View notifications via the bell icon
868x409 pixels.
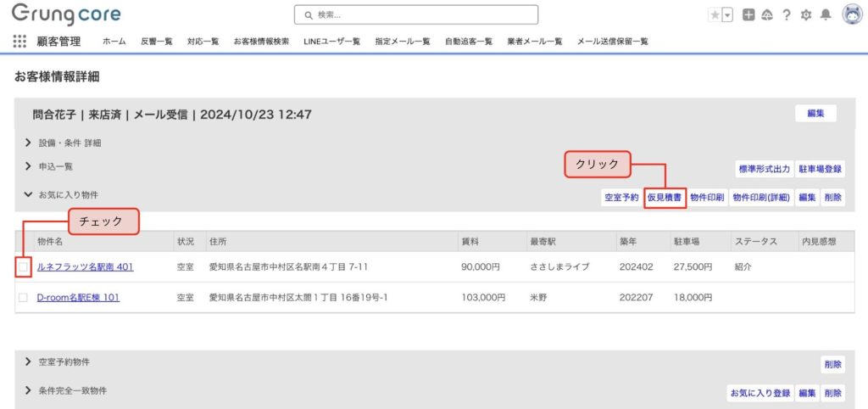point(826,15)
